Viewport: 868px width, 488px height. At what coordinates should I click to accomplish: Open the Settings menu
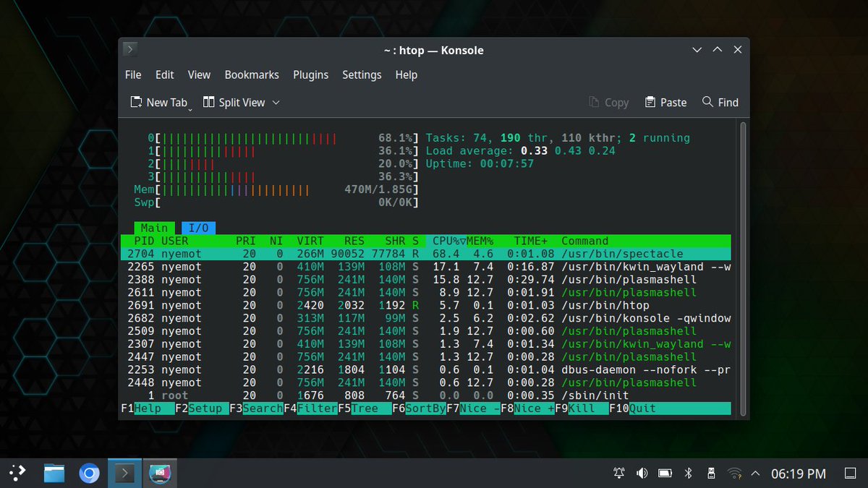pos(362,74)
